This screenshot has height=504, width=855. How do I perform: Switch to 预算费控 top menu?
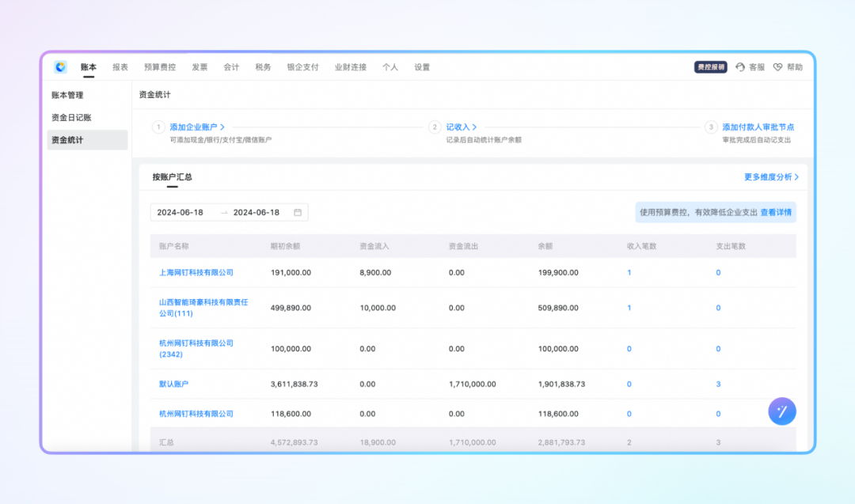(x=160, y=67)
